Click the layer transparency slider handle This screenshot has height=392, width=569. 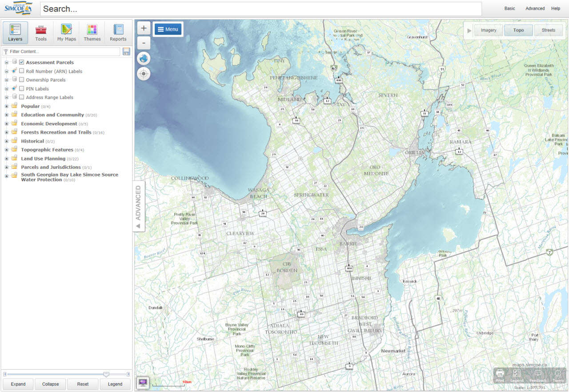(x=106, y=374)
